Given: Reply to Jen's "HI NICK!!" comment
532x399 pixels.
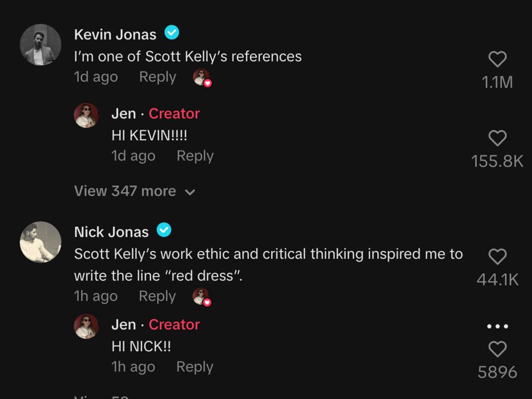Looking at the screenshot, I should (x=195, y=367).
